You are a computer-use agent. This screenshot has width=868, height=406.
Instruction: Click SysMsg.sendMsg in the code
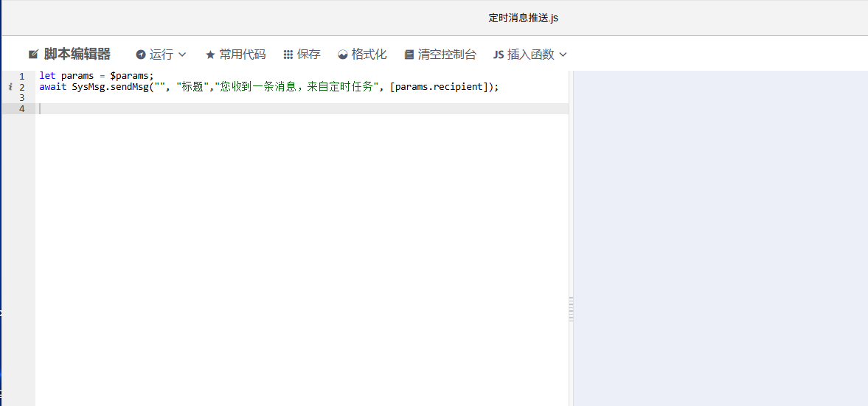point(110,87)
